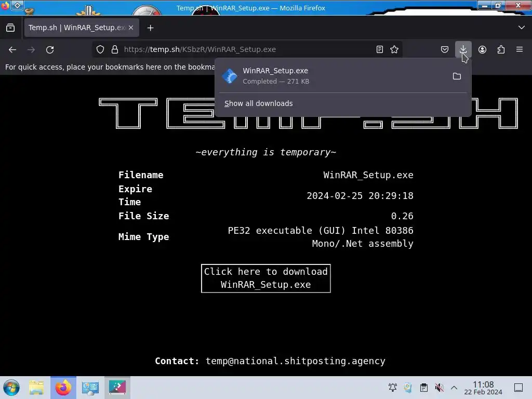The width and height of the screenshot is (532, 399).
Task: Close the Temp.sh WinRAR_Setup.exe tab
Action: (131, 28)
